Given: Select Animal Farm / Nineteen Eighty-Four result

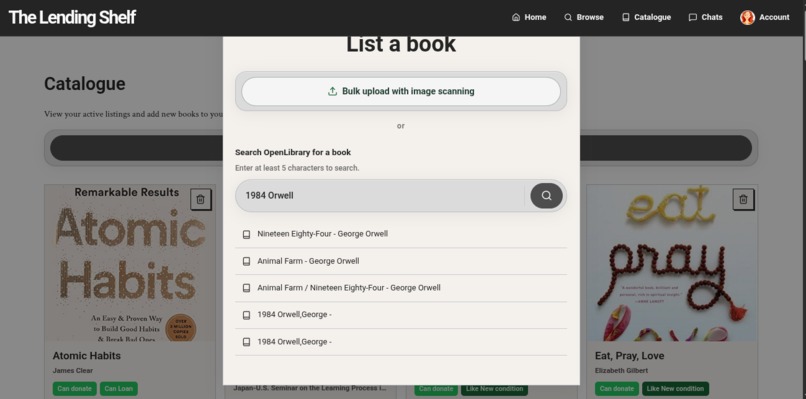Looking at the screenshot, I should [401, 288].
